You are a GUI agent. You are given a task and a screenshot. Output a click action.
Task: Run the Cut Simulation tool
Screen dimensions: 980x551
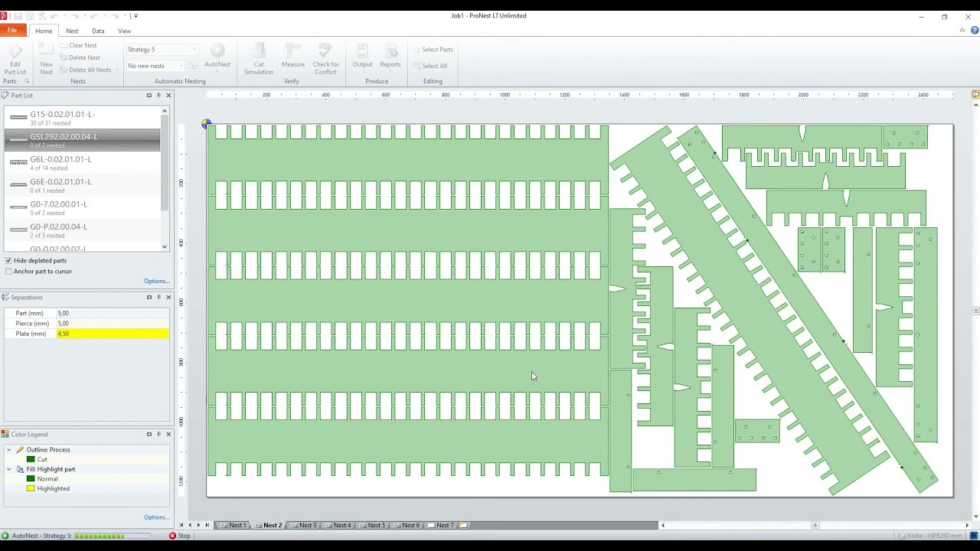259,58
